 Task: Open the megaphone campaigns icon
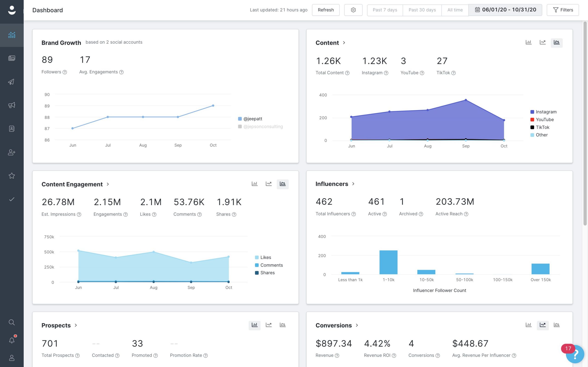pos(11,105)
